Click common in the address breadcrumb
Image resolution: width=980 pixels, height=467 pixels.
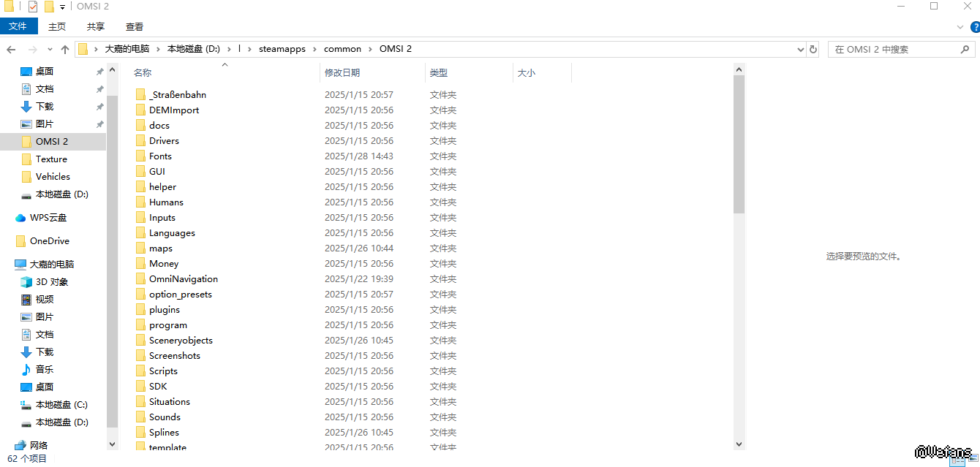(342, 49)
